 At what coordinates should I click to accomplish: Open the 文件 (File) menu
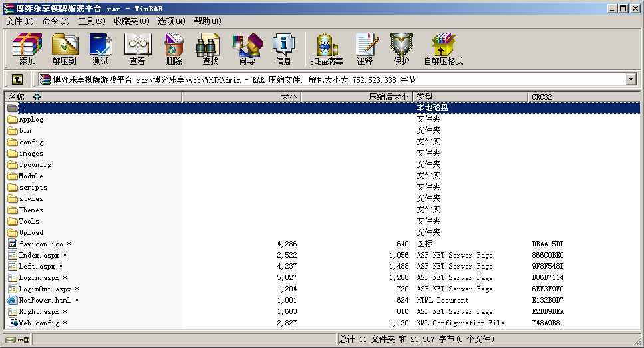click(19, 21)
